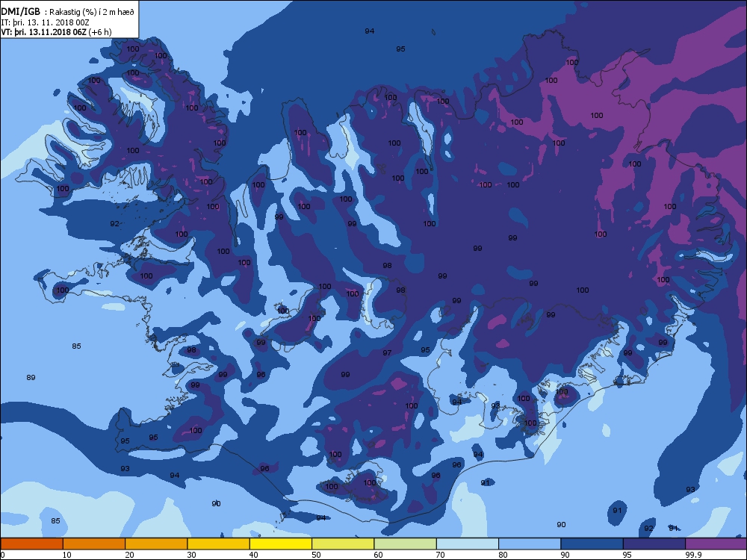Pick the pale yellow 50–60 legend swatch
This screenshot has width=747, height=560.
(x=343, y=544)
